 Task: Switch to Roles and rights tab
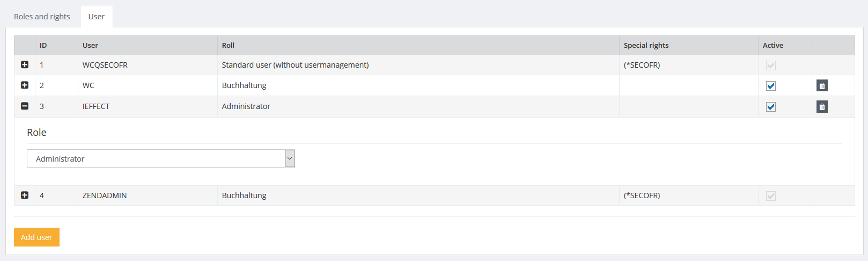coord(42,17)
